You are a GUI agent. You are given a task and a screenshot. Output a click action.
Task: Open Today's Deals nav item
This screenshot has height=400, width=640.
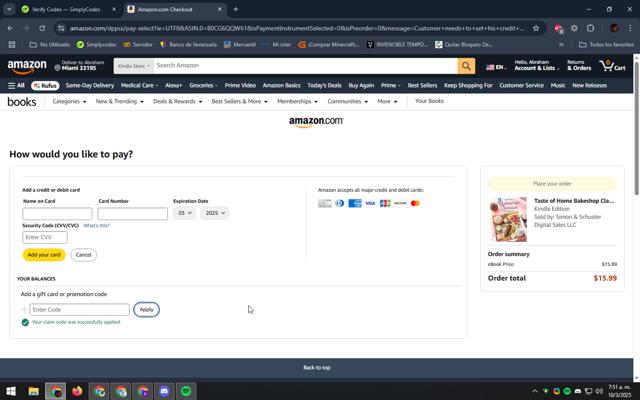(324, 85)
